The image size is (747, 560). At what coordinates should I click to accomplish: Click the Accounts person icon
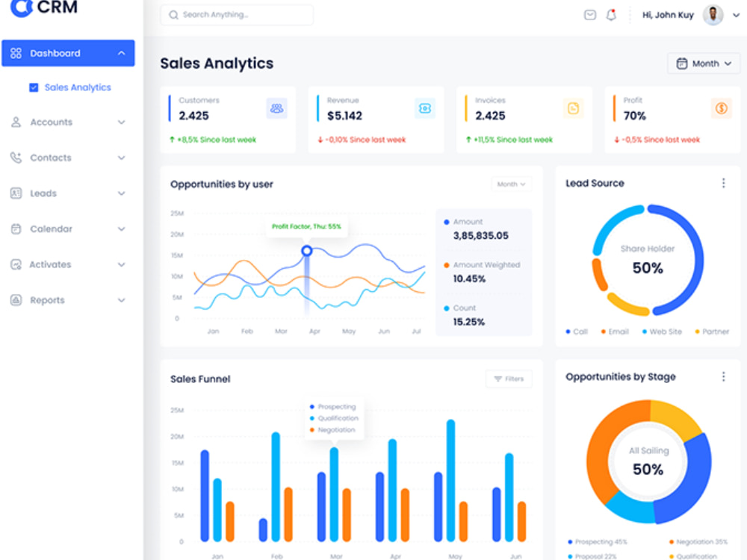(x=16, y=122)
